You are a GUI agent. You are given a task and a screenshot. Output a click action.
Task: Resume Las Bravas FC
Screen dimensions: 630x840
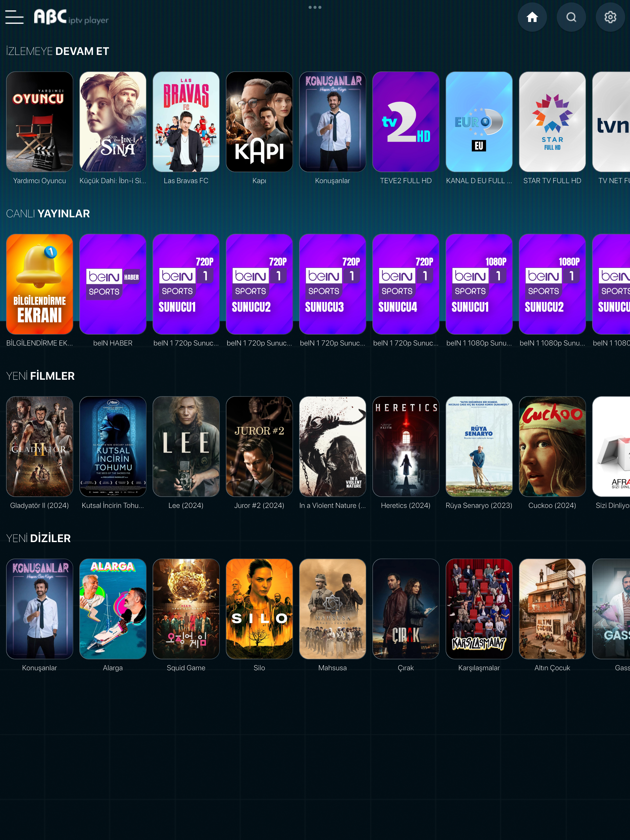pyautogui.click(x=186, y=121)
